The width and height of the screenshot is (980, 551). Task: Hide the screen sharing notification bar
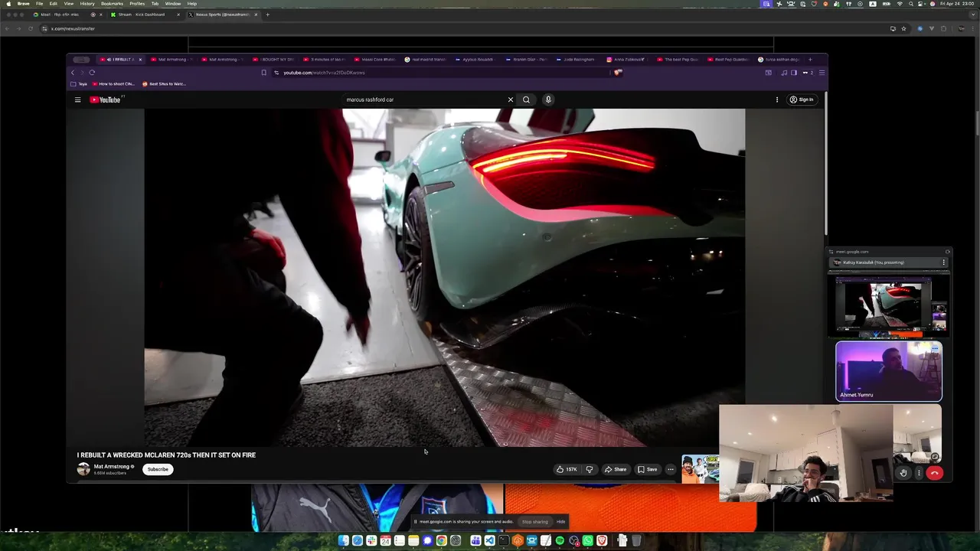[x=560, y=522]
